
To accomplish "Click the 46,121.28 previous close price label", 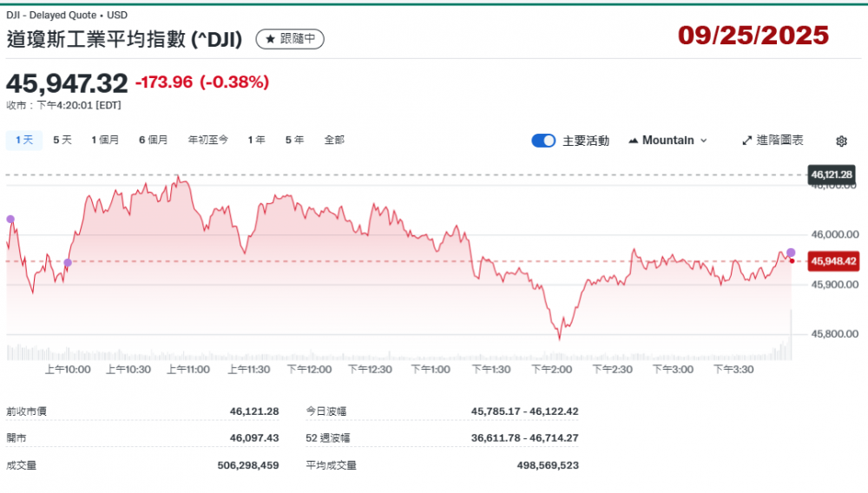I will tap(832, 174).
